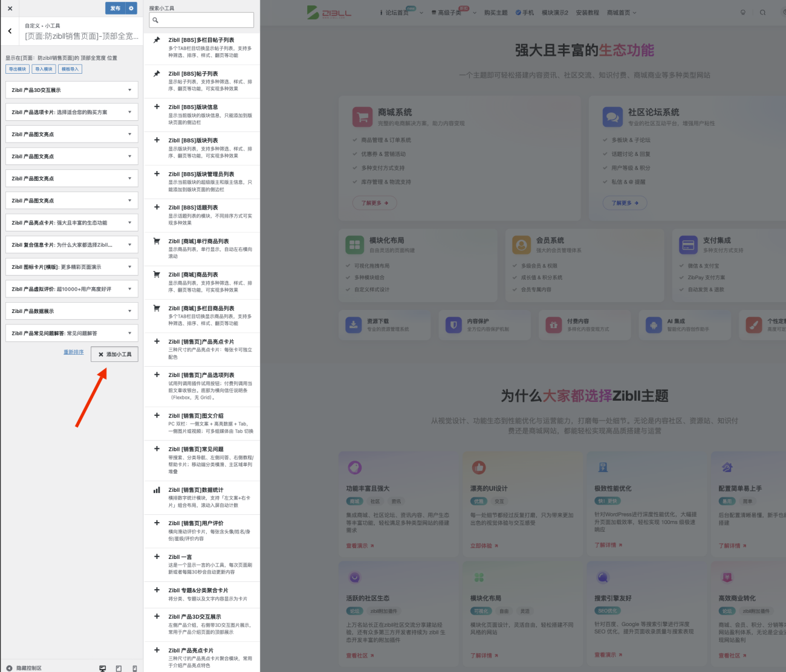Click plus icon of Zibll [BBS]话题列表
The image size is (786, 672).
157,207
